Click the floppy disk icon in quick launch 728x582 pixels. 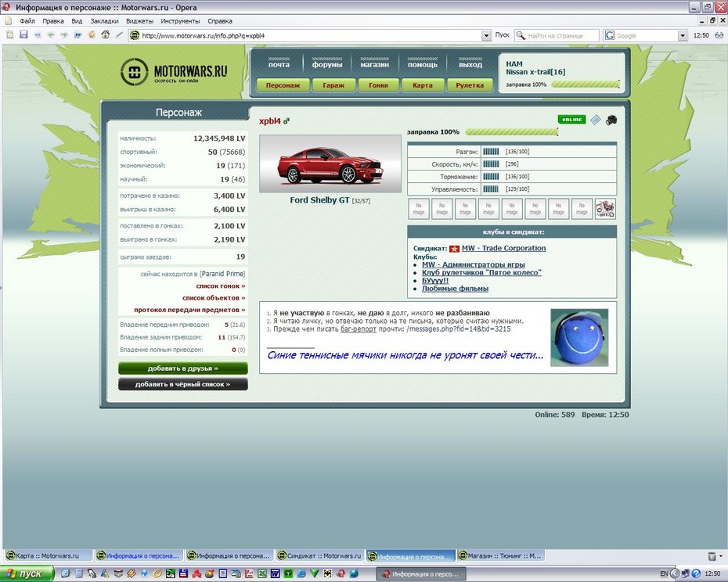pos(183,573)
